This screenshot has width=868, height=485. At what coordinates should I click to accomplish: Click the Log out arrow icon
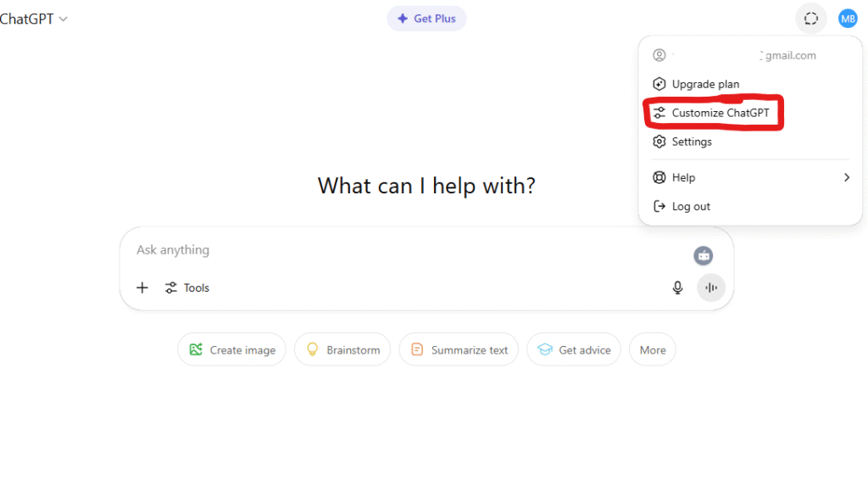659,207
